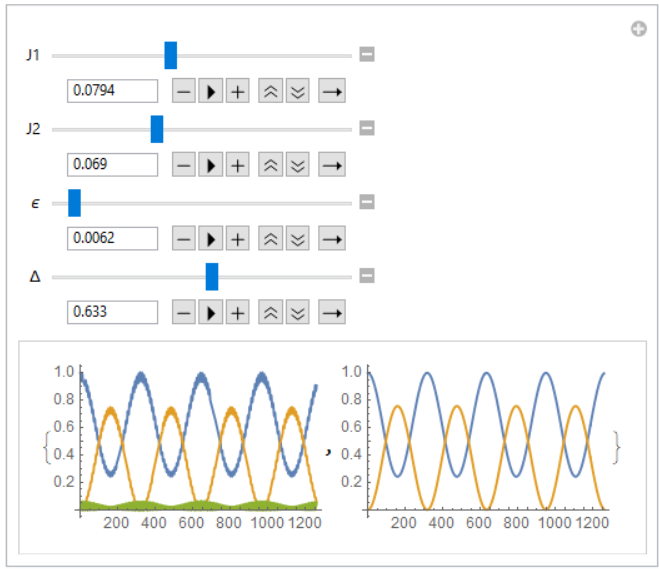Click the left plot with green curve

(x=184, y=445)
